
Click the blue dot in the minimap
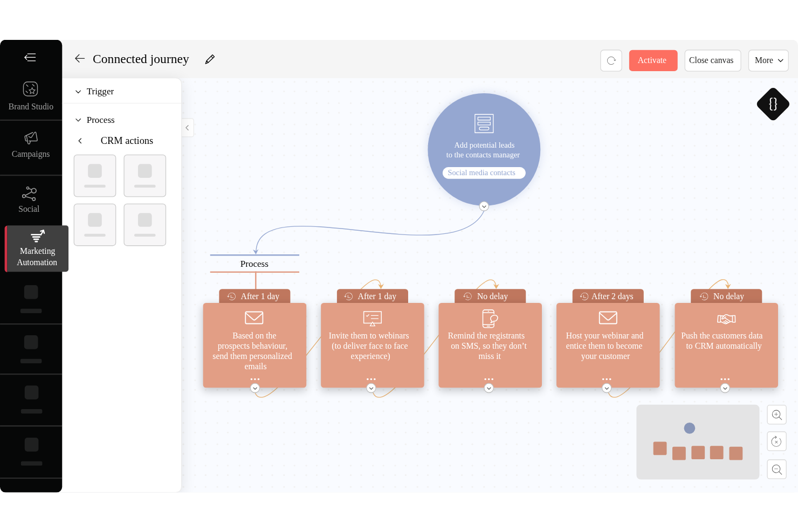pyautogui.click(x=689, y=427)
